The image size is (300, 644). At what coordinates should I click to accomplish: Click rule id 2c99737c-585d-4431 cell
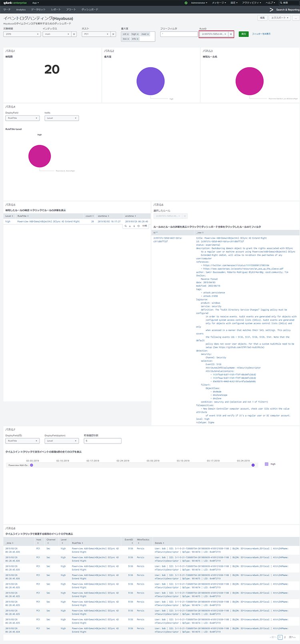click(168, 240)
